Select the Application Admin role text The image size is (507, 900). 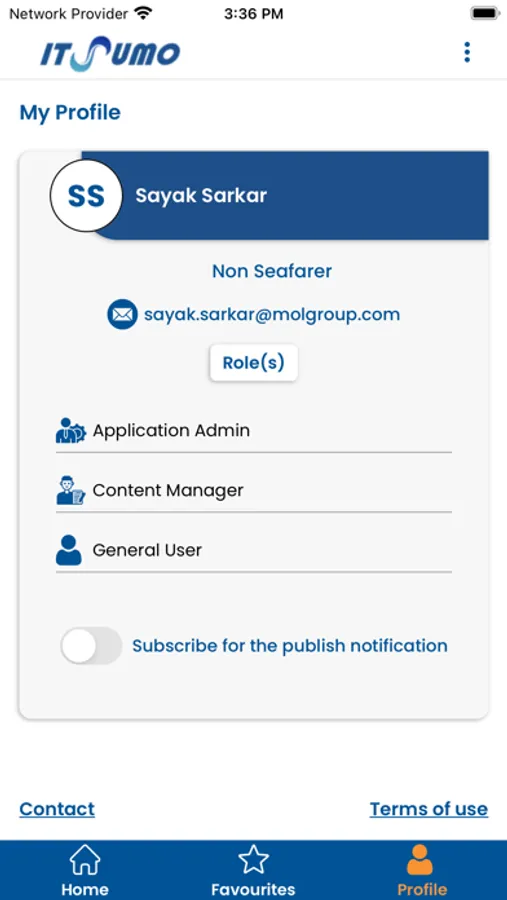pyautogui.click(x=171, y=430)
